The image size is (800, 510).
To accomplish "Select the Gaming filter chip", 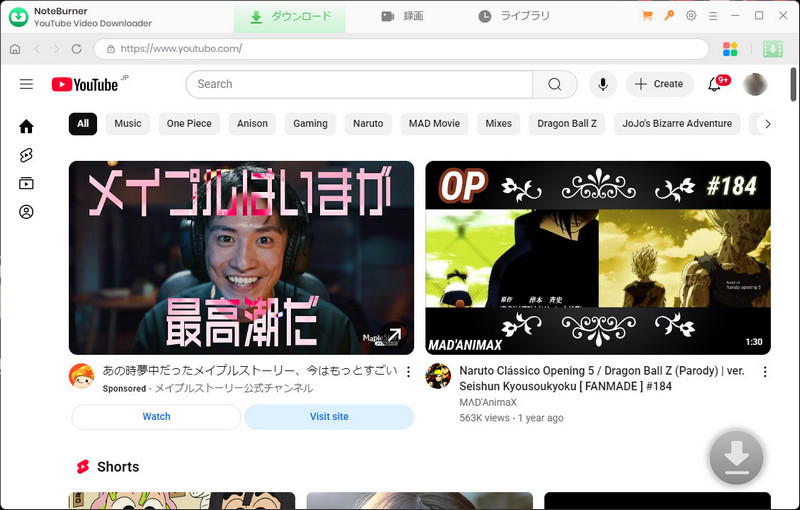I will click(310, 124).
